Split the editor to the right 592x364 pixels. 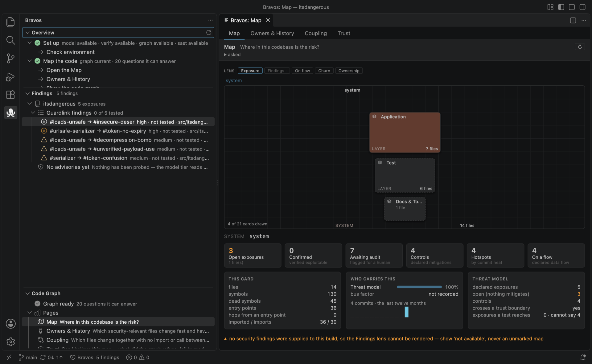pyautogui.click(x=573, y=20)
